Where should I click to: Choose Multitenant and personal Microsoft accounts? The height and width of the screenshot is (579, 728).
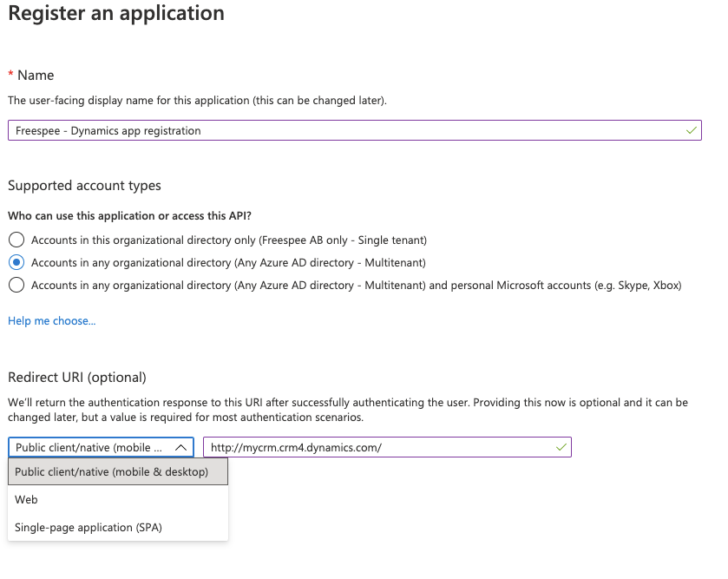tap(16, 285)
